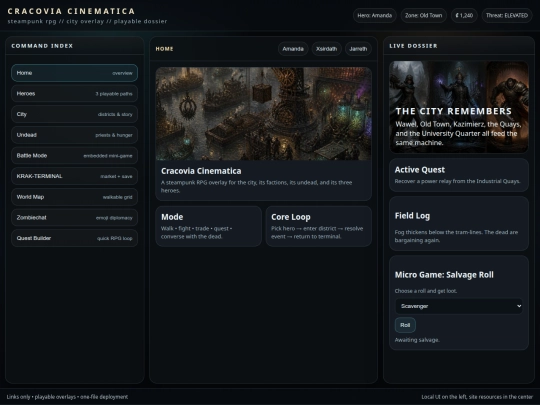This screenshot has width=540, height=405.
Task: Click the Mode card
Action: (208, 226)
